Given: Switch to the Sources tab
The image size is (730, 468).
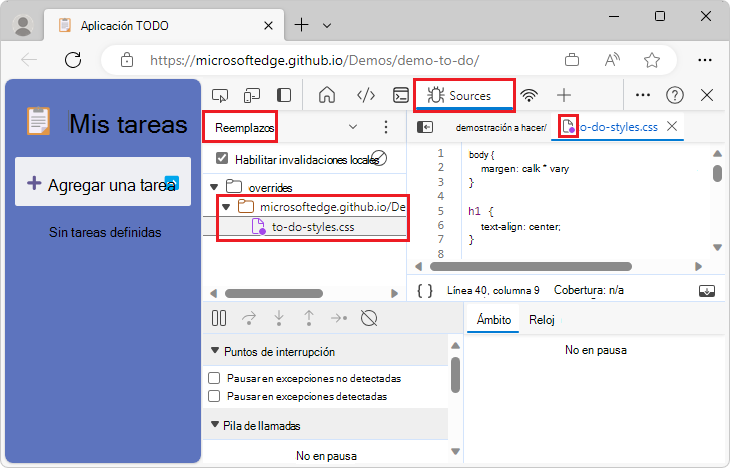Looking at the screenshot, I should (x=464, y=95).
